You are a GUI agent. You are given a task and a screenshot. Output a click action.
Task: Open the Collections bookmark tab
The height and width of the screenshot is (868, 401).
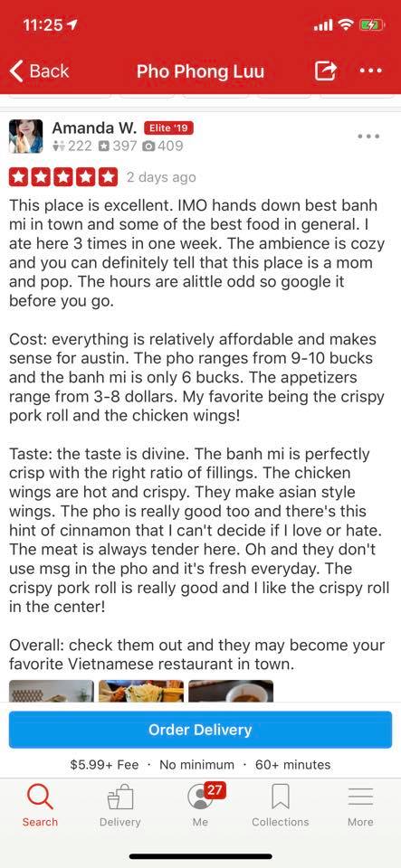click(x=281, y=806)
